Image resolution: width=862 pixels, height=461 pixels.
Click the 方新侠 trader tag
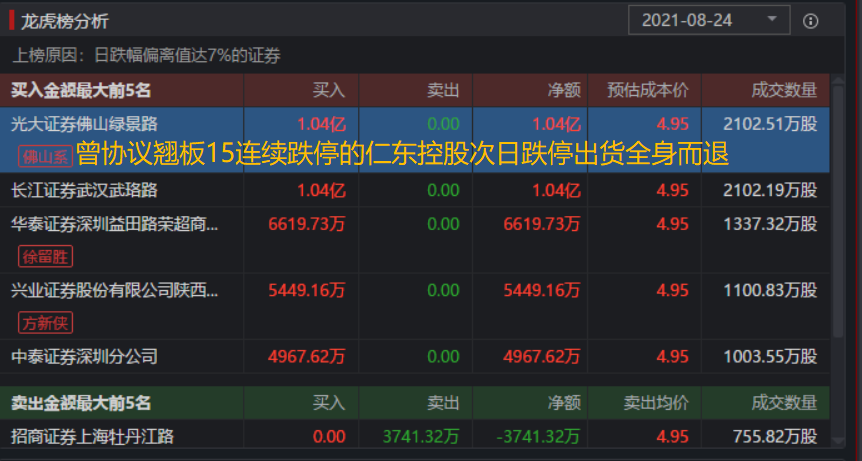(45, 322)
